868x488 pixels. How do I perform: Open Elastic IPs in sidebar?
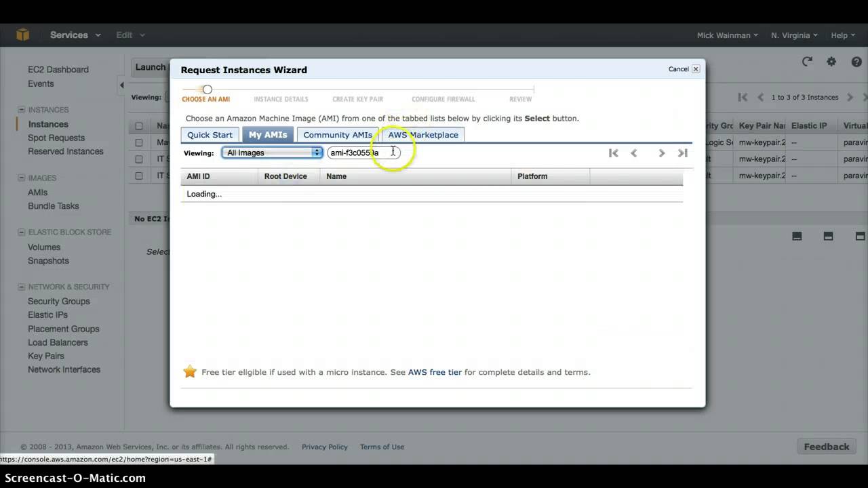47,315
